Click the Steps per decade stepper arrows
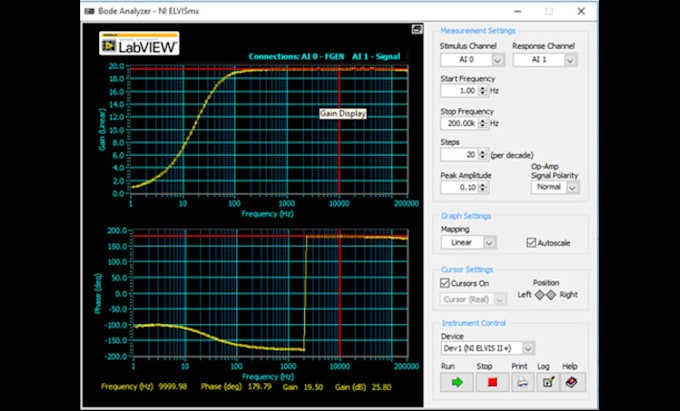 click(483, 154)
